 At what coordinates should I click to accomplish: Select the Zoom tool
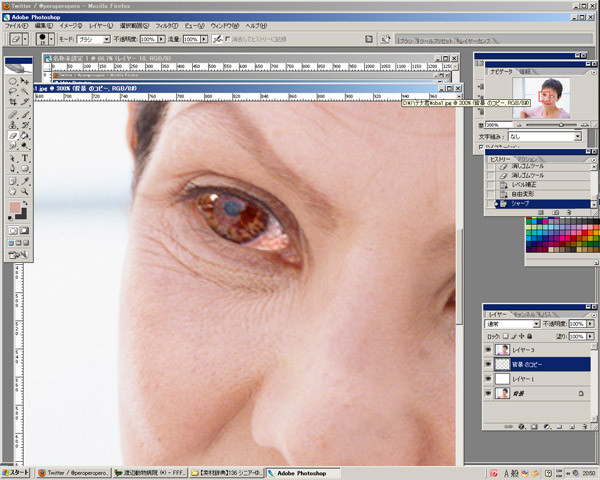(x=24, y=191)
